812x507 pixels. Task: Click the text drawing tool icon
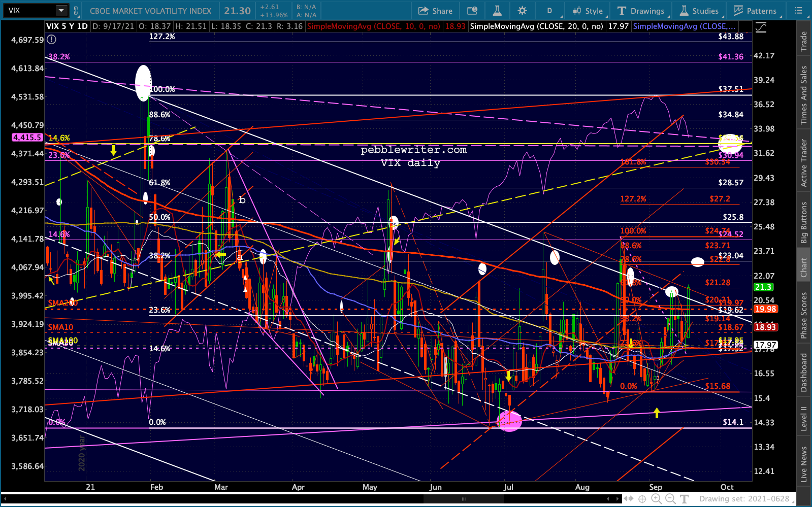point(684,499)
